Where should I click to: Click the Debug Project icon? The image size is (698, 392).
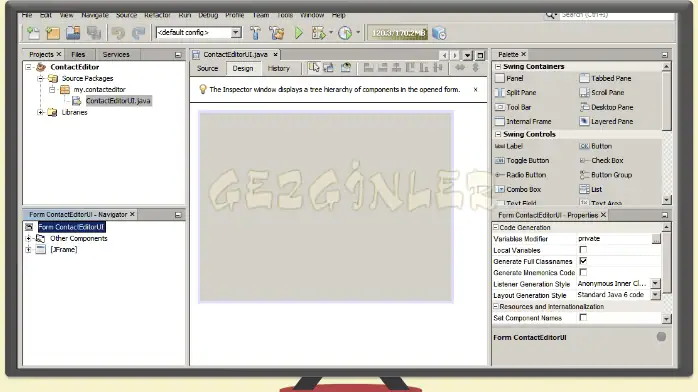(318, 33)
